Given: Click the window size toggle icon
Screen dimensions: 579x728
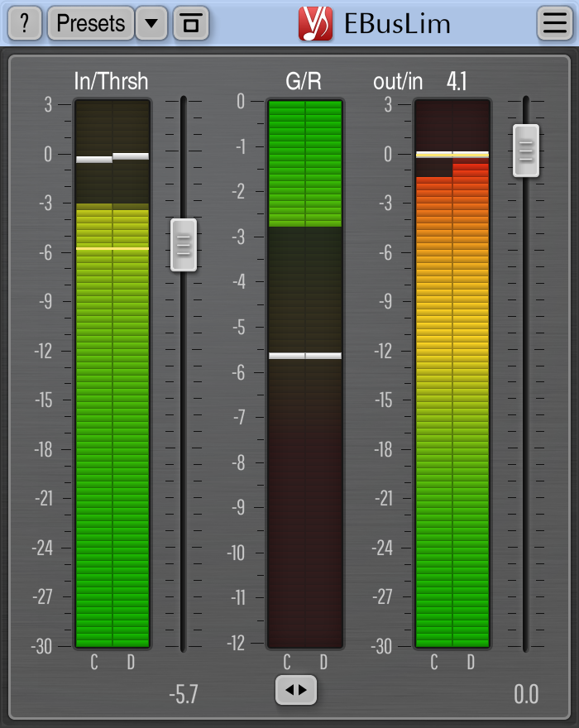Looking at the screenshot, I should (x=191, y=23).
